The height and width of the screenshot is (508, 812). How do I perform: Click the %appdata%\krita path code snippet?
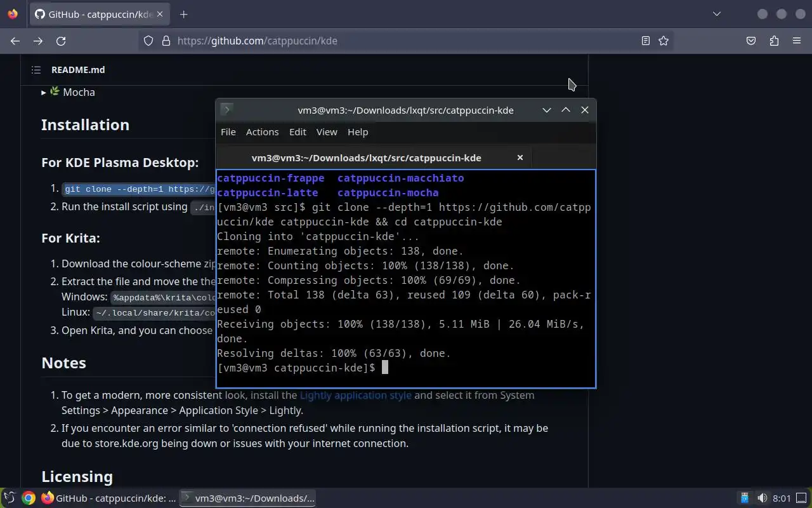(x=164, y=297)
